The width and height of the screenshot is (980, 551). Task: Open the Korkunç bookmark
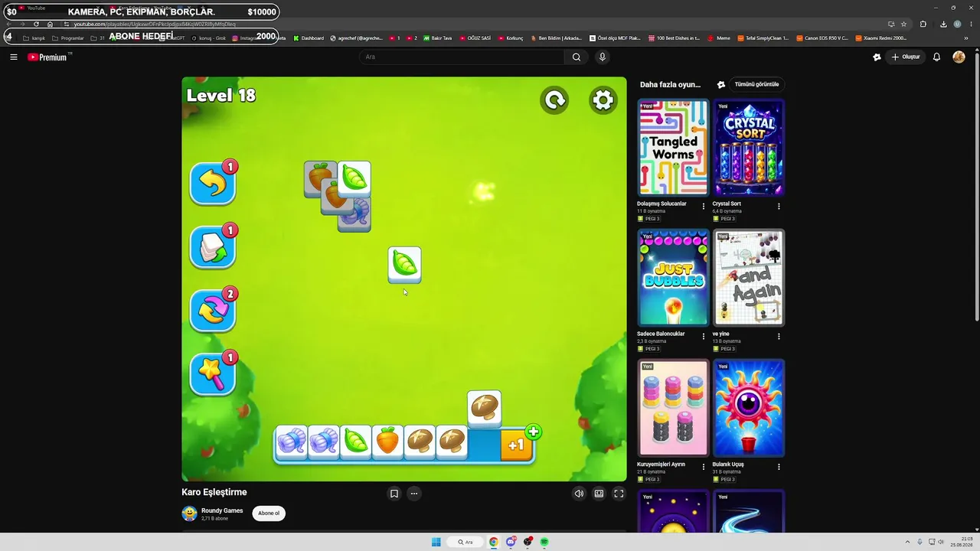pyautogui.click(x=511, y=37)
